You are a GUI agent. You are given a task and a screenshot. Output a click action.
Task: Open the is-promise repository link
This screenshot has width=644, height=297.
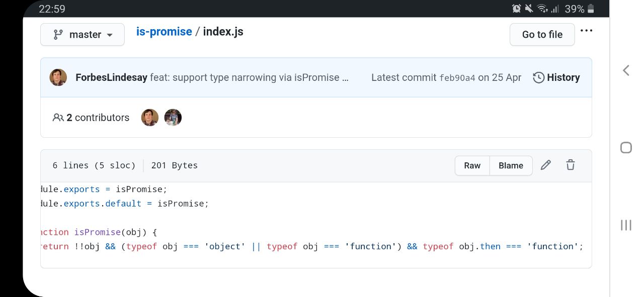[x=164, y=32]
